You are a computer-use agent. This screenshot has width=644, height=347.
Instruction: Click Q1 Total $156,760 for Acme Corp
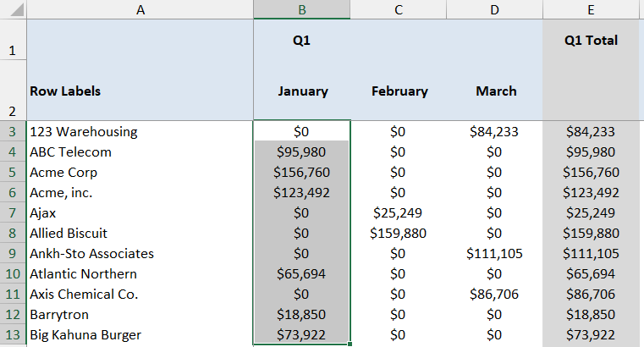pos(591,172)
